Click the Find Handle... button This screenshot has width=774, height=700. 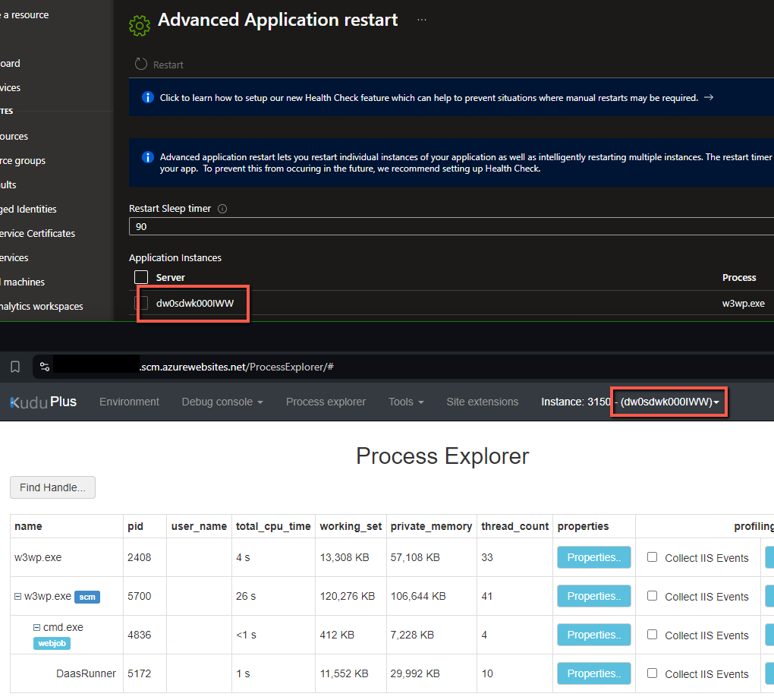[53, 487]
